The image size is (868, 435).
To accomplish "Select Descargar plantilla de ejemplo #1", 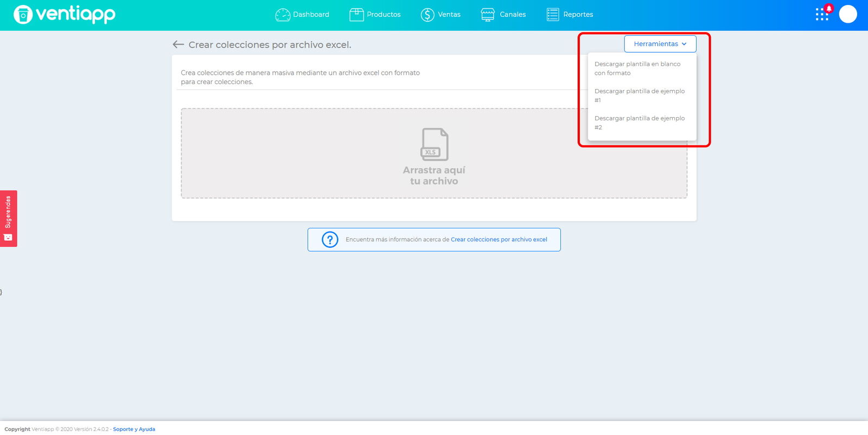I will coord(642,95).
